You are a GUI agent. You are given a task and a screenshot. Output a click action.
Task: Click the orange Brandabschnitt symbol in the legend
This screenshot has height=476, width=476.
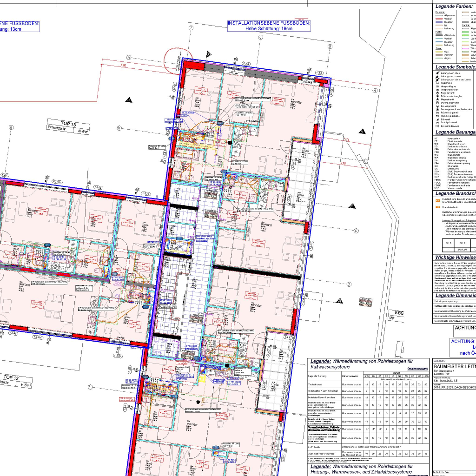pyautogui.click(x=437, y=207)
